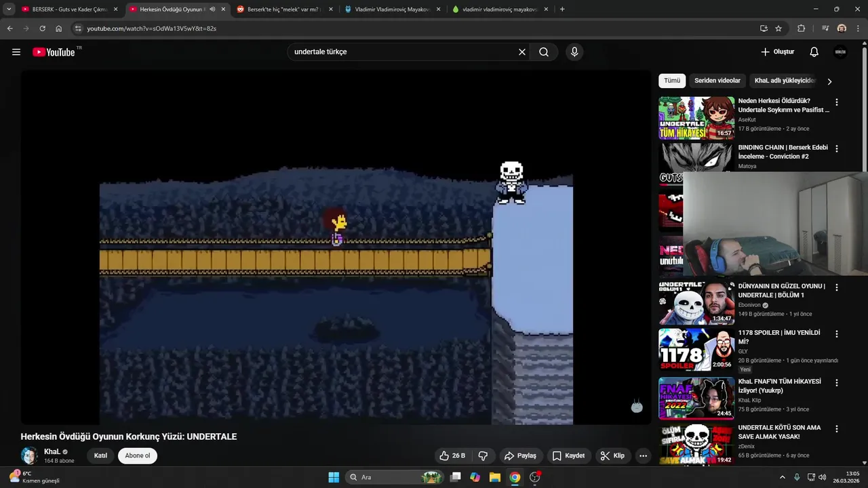Open options menu for 1178 SPOILER video

tap(836, 334)
